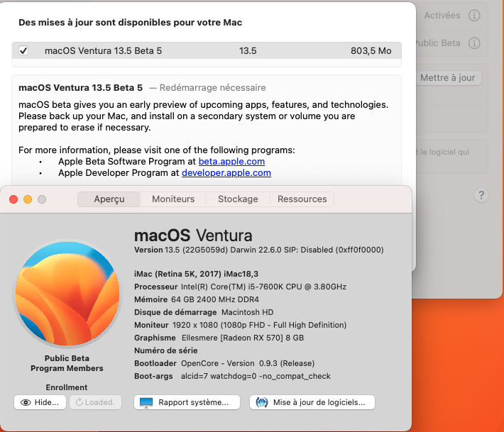Click the monitor icon in Rapport système button
The height and width of the screenshot is (432, 504).
[146, 402]
